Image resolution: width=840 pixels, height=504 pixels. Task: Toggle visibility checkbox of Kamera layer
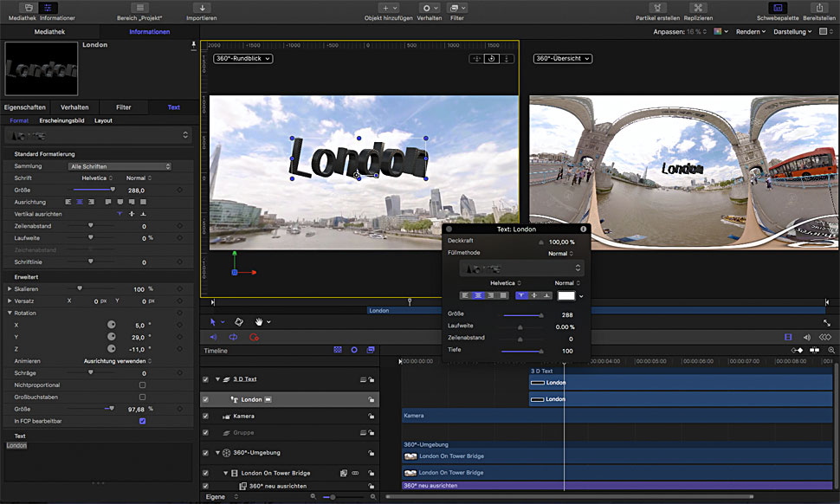[x=205, y=417]
